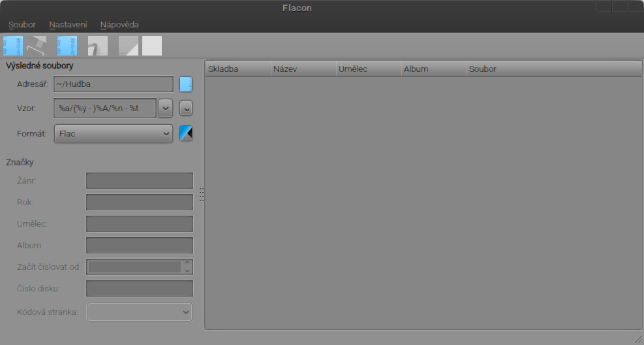The height and width of the screenshot is (345, 644).
Task: Click the Adresář: label
Action: tap(33, 84)
